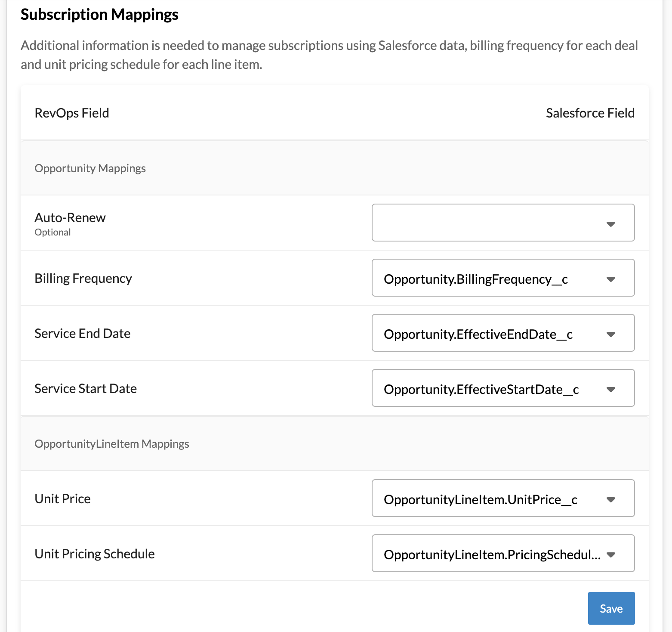The height and width of the screenshot is (632, 672).
Task: Click the Additional information description paragraph
Action: [x=330, y=55]
